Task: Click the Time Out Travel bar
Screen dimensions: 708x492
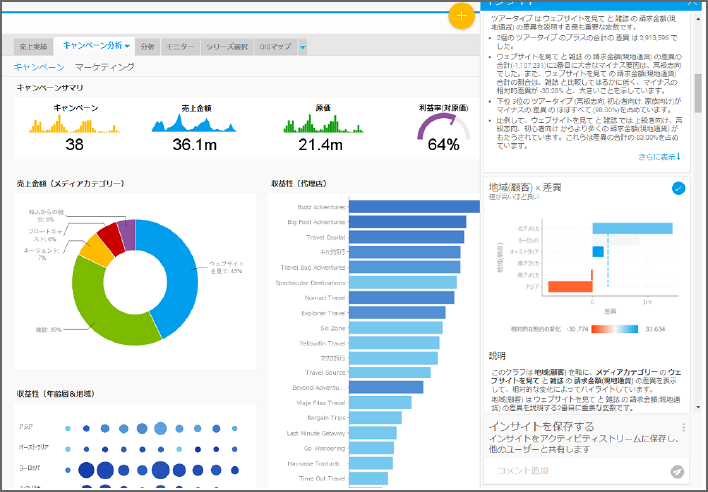Action: (368, 478)
